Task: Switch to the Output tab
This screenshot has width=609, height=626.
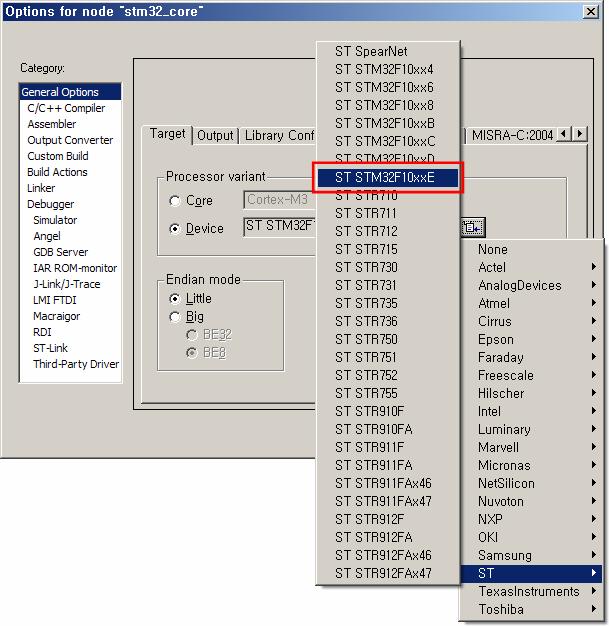Action: coord(215,136)
